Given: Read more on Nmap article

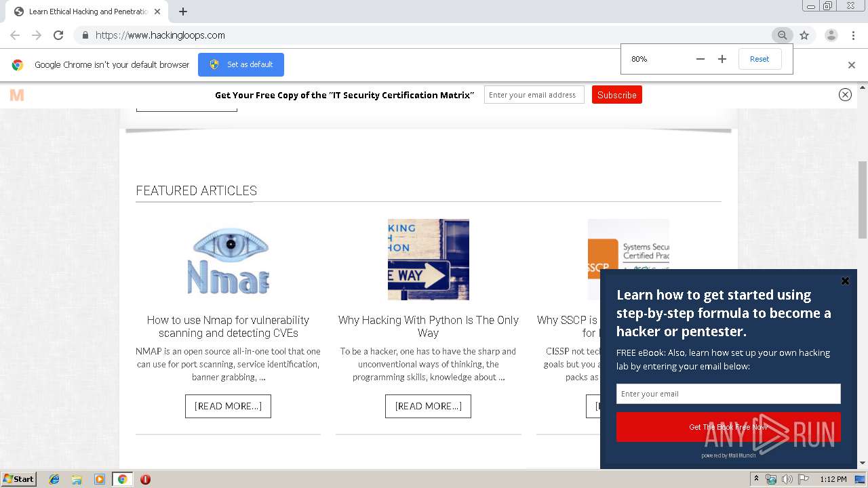Looking at the screenshot, I should [228, 406].
